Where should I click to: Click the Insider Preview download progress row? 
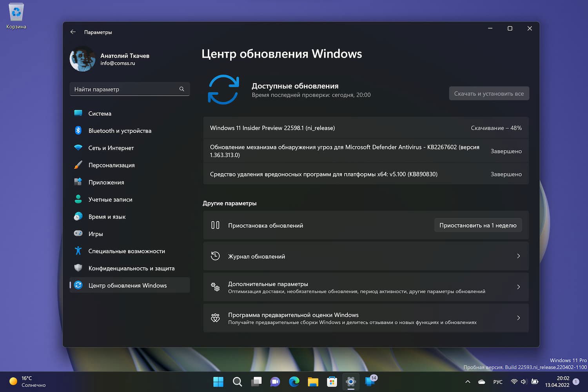pyautogui.click(x=366, y=128)
